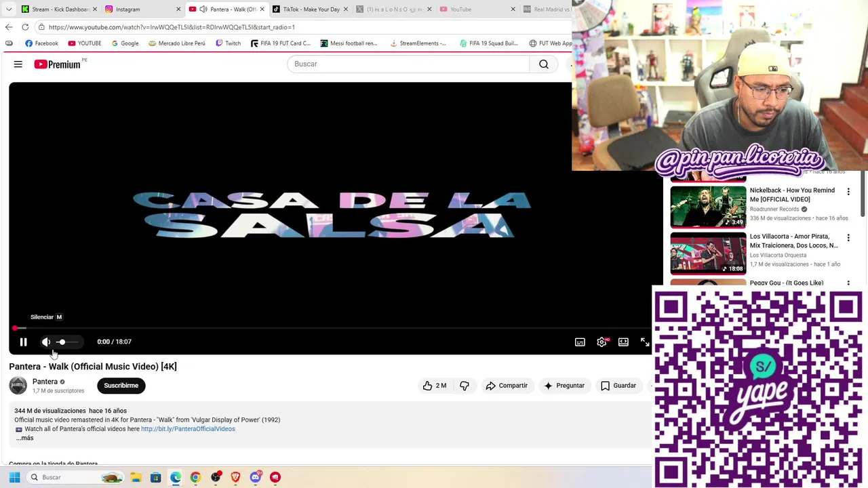868x488 pixels.
Task: Close the Pantera - Walk tab
Action: click(x=262, y=9)
